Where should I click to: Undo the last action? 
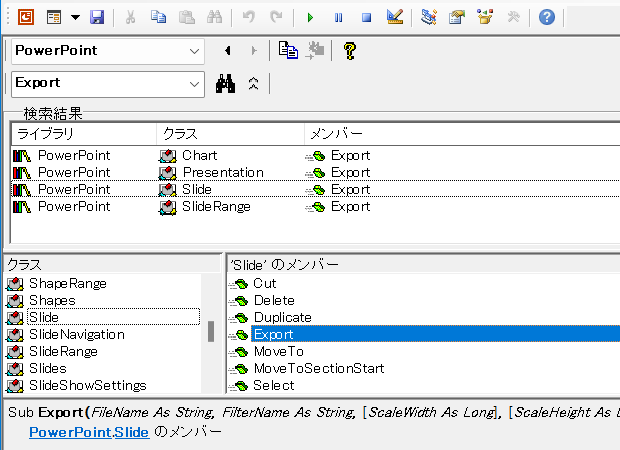coord(248,17)
